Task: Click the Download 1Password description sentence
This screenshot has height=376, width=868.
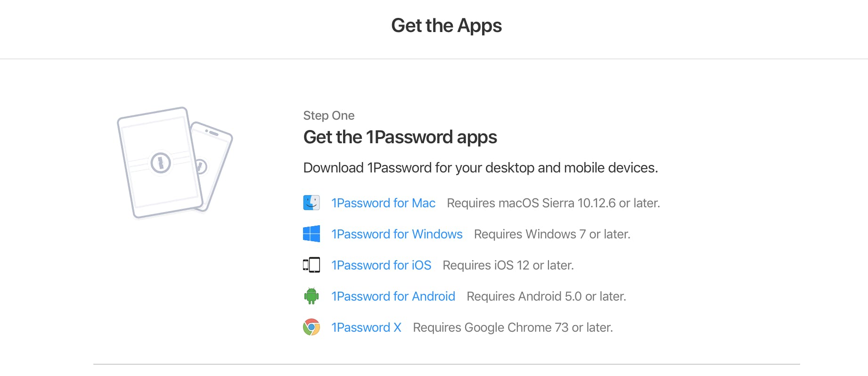Action: click(x=480, y=168)
